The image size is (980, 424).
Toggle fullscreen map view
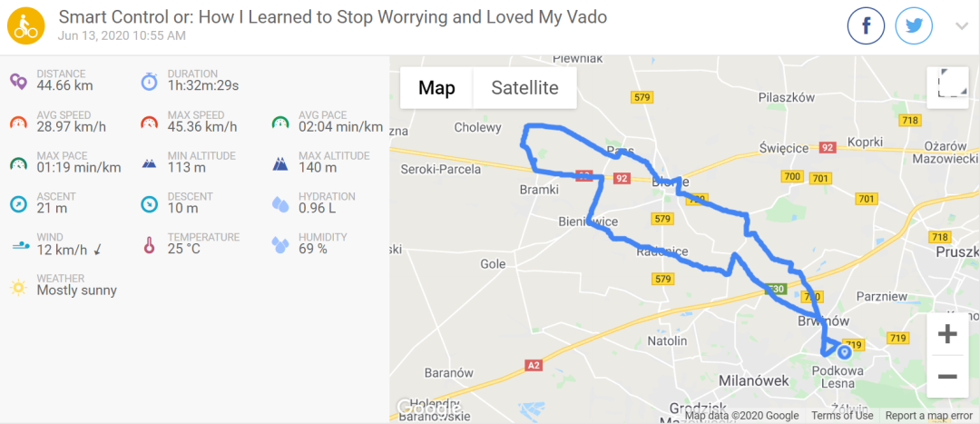947,88
